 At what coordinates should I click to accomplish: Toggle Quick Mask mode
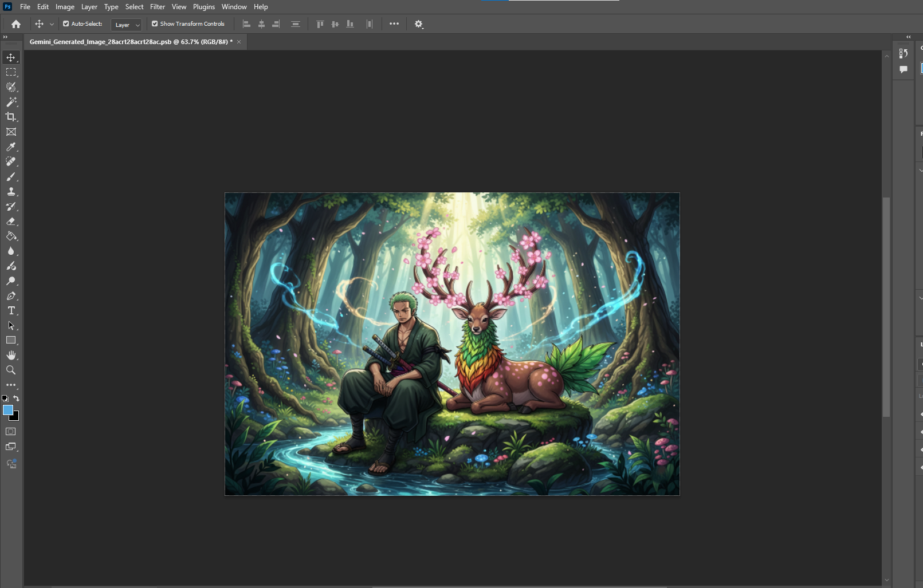point(11,432)
